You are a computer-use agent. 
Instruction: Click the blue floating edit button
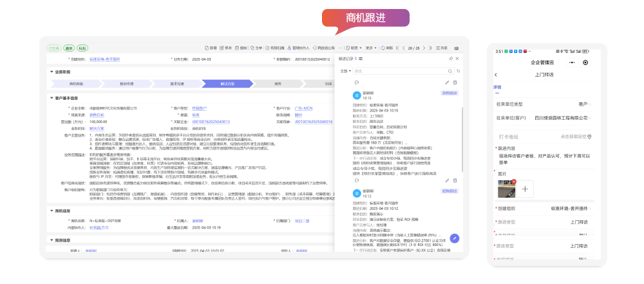click(x=454, y=238)
